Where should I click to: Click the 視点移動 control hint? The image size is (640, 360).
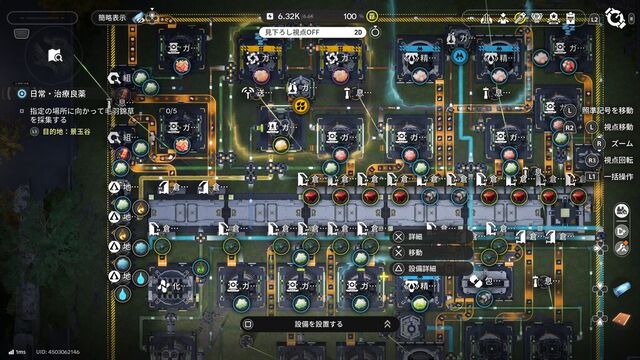tap(618, 127)
